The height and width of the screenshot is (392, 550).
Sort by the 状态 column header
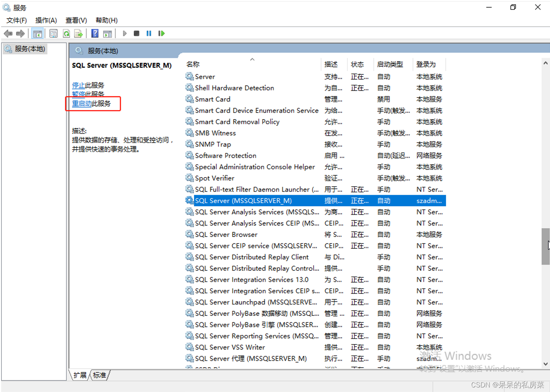[x=357, y=64]
